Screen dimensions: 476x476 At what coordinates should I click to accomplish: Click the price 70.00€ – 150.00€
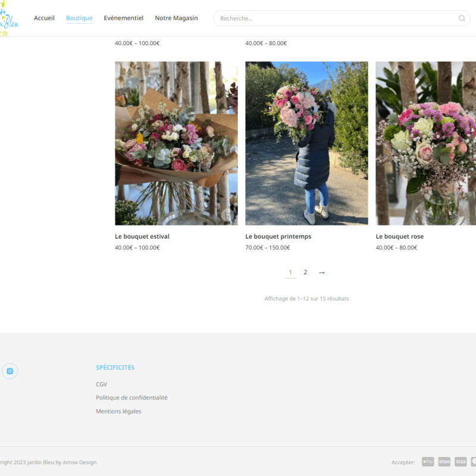coord(268,248)
